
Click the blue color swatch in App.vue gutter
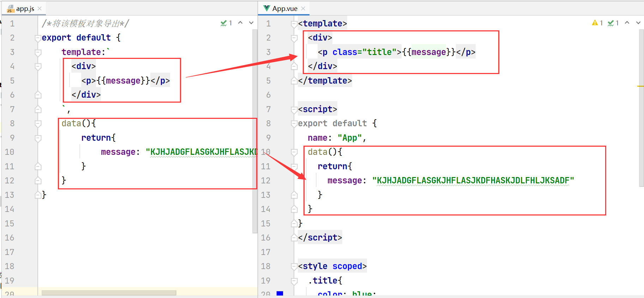[x=280, y=293]
